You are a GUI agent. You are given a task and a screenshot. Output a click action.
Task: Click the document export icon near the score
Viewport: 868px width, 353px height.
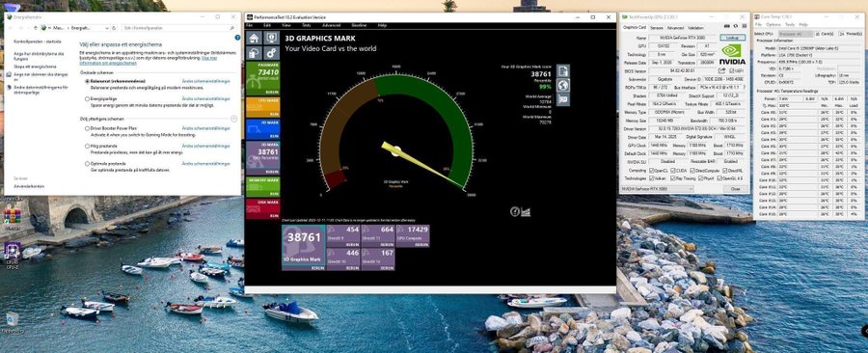[x=563, y=70]
